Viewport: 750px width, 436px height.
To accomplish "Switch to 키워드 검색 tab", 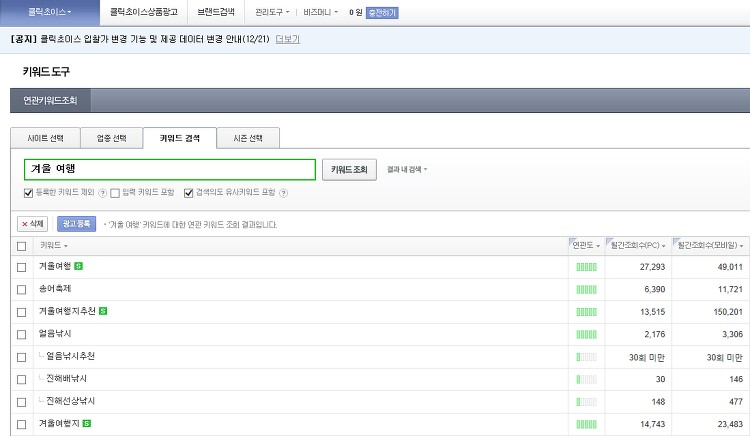I will tap(180, 138).
